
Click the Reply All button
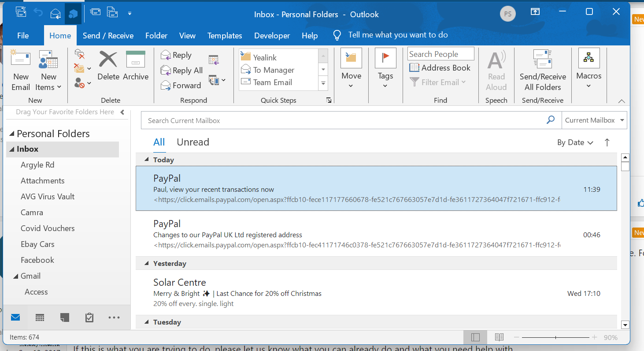[x=181, y=71]
